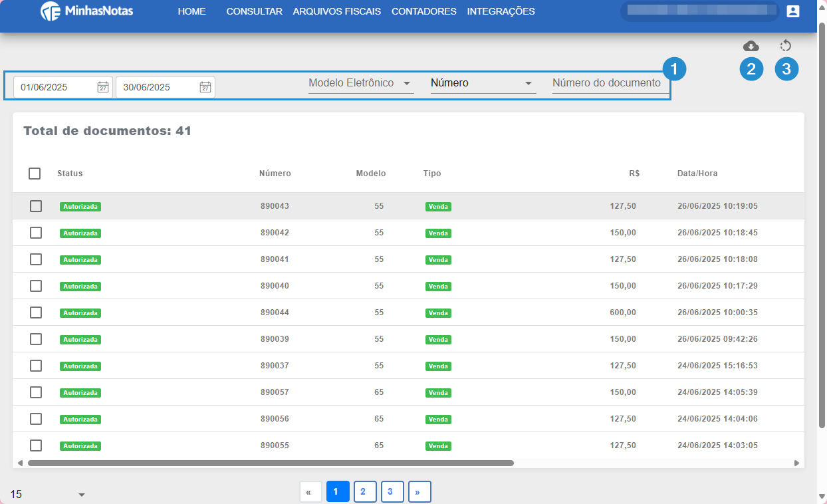Open the CONTADORES menu
Image resolution: width=827 pixels, height=504 pixels.
click(424, 11)
